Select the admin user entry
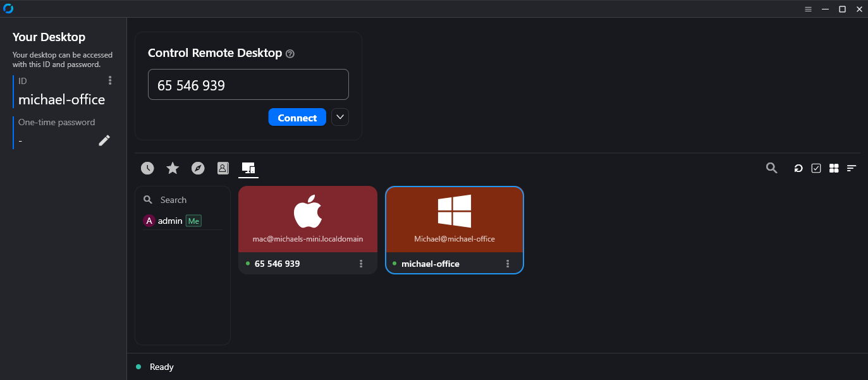 183,221
